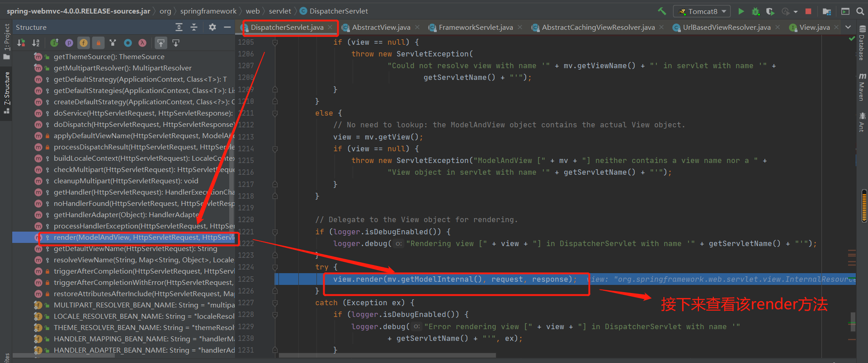Toggle Show non-public members lock icon
The height and width of the screenshot is (363, 868).
click(98, 43)
